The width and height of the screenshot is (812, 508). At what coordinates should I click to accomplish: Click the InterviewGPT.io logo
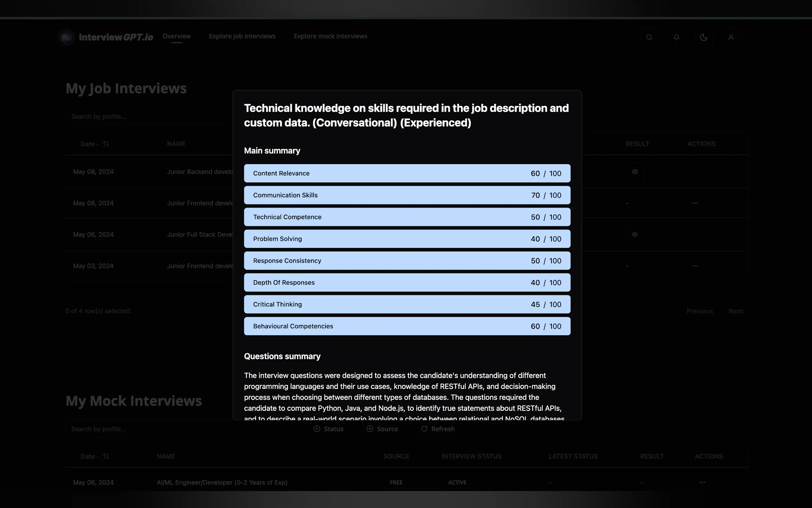(106, 37)
